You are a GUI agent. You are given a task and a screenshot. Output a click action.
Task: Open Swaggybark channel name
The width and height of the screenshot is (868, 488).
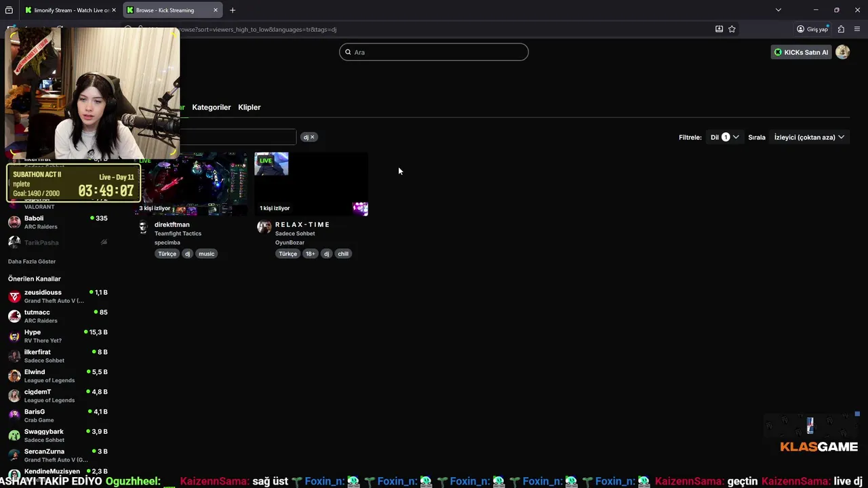[44, 432]
